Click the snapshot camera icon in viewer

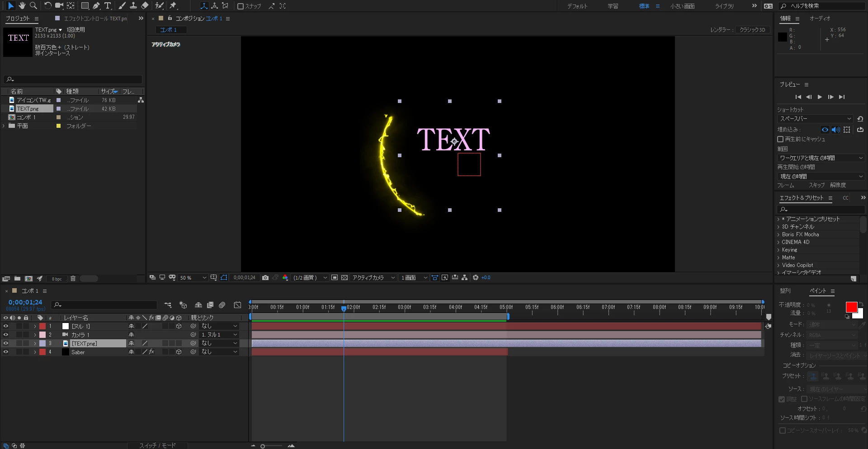[265, 278]
